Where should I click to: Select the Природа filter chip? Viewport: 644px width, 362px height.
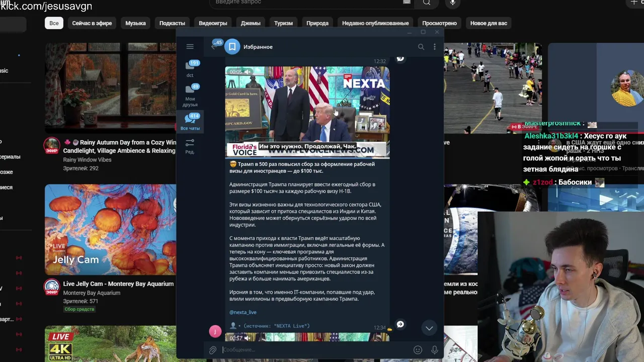tap(317, 23)
